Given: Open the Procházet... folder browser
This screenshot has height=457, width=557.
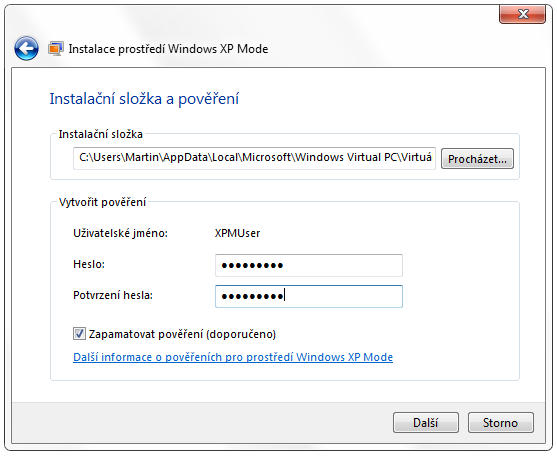Looking at the screenshot, I should click(x=477, y=158).
